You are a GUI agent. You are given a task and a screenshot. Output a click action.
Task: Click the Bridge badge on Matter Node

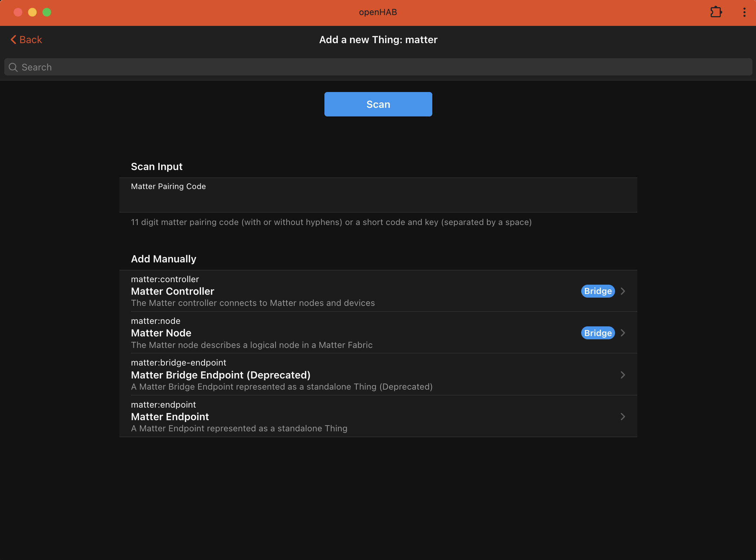597,333
